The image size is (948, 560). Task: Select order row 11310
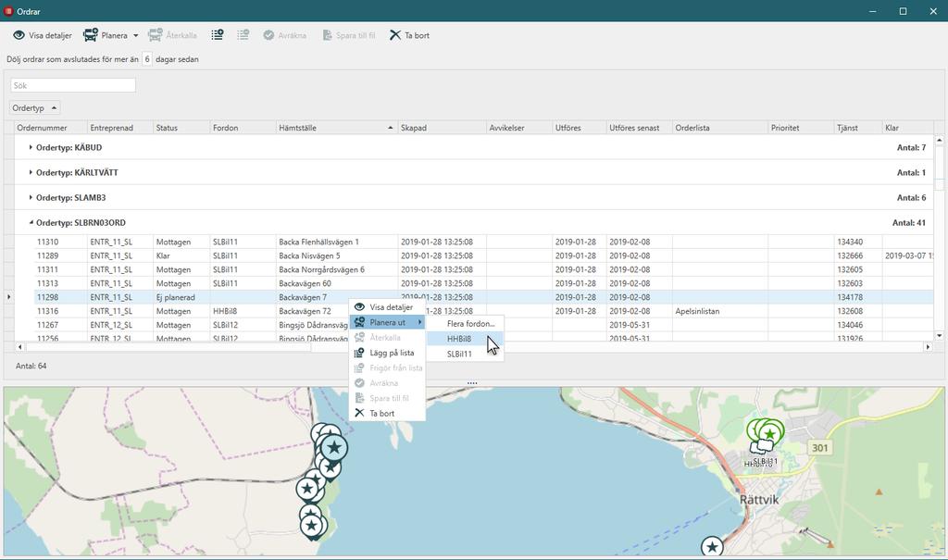483,242
